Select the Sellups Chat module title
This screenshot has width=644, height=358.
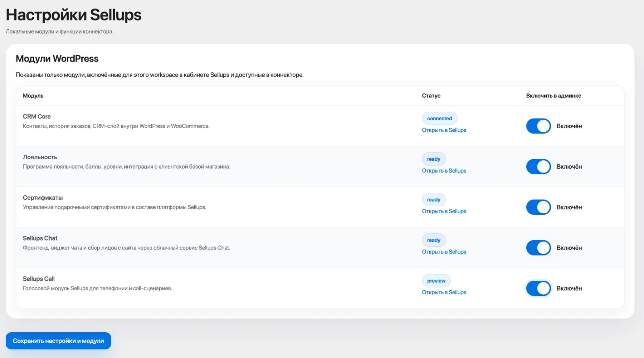(40, 238)
